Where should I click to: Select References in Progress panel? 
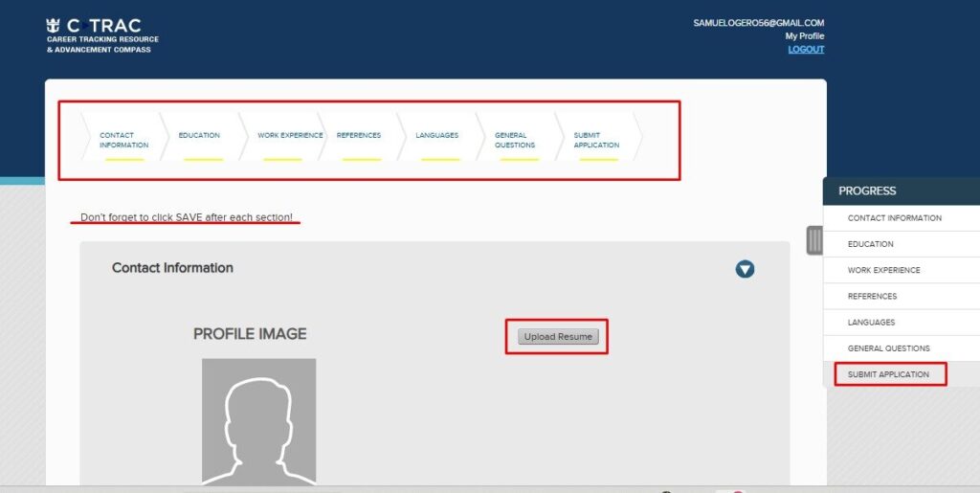(902, 296)
